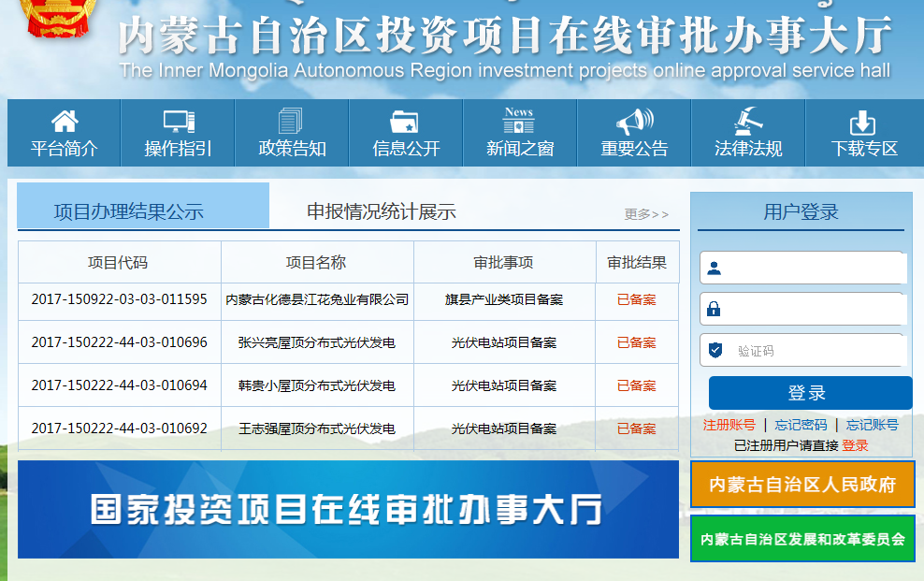Click the 忘记密码 link

pyautogui.click(x=801, y=425)
